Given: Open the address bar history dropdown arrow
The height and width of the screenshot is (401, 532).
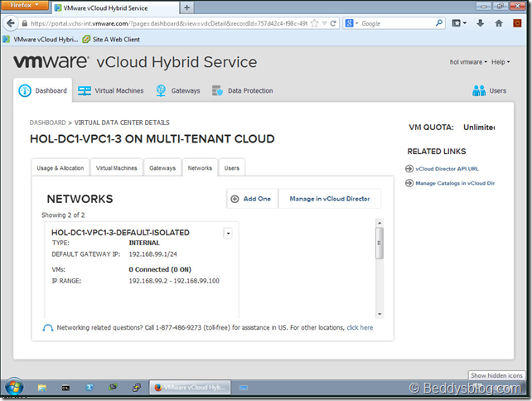Looking at the screenshot, I should 324,23.
